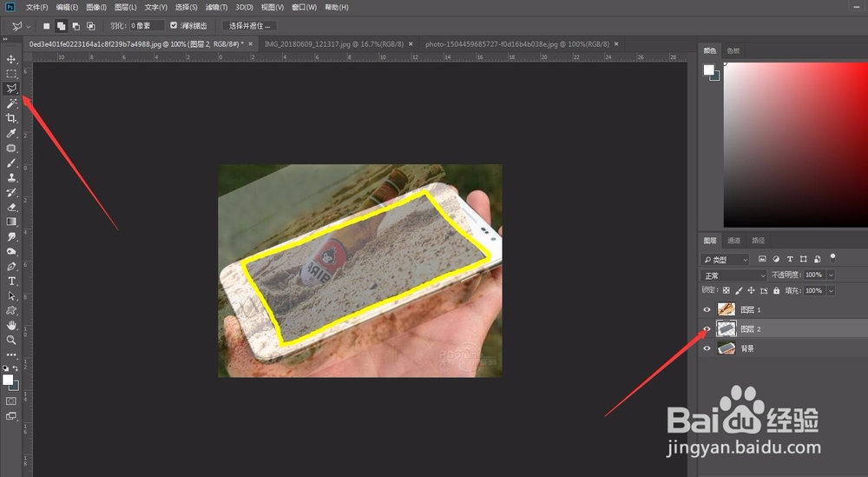Hide layer 图层 1 with eye icon
This screenshot has width=868, height=477.
[x=707, y=309]
